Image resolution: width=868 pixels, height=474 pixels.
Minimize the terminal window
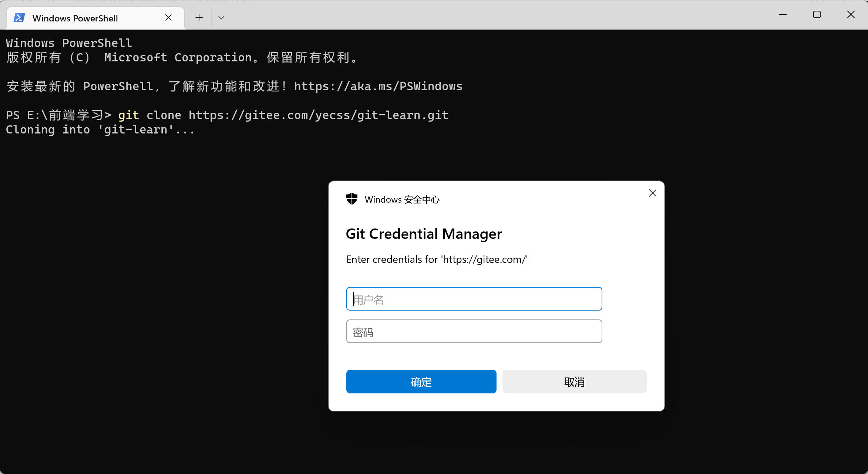(783, 15)
